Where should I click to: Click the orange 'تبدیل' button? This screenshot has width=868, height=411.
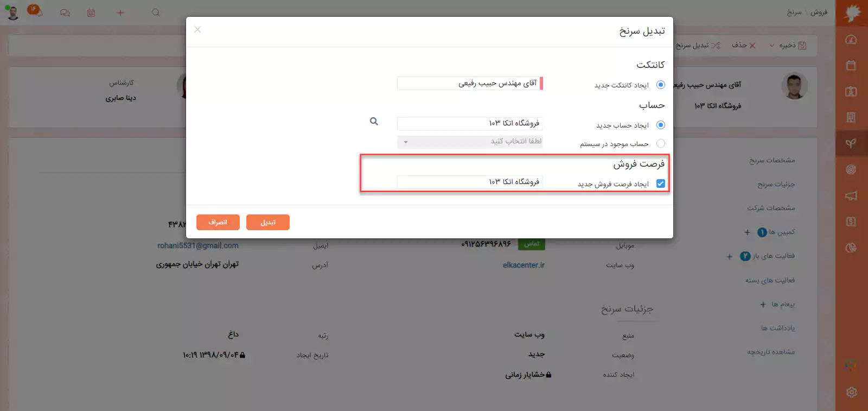pos(267,222)
